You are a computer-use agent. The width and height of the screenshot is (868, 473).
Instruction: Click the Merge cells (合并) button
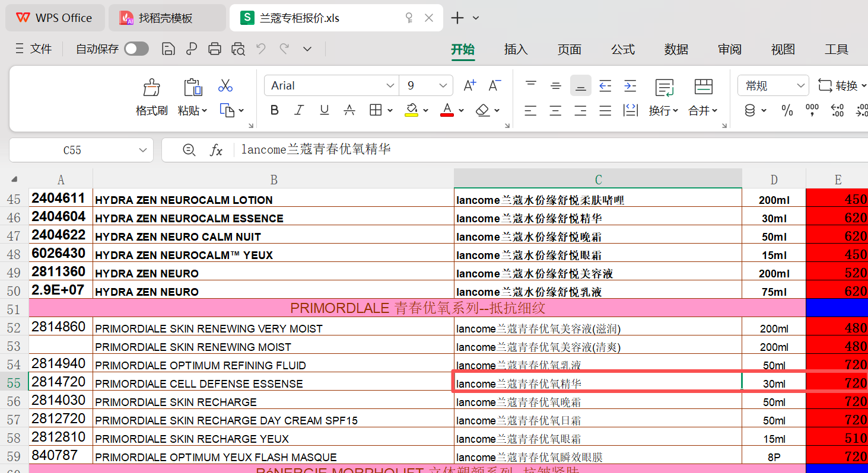pyautogui.click(x=703, y=88)
